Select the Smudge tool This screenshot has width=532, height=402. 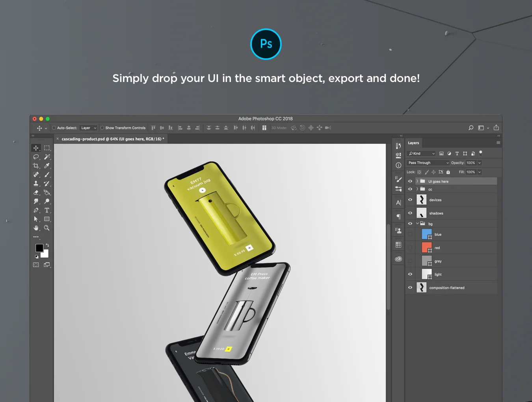pos(36,201)
